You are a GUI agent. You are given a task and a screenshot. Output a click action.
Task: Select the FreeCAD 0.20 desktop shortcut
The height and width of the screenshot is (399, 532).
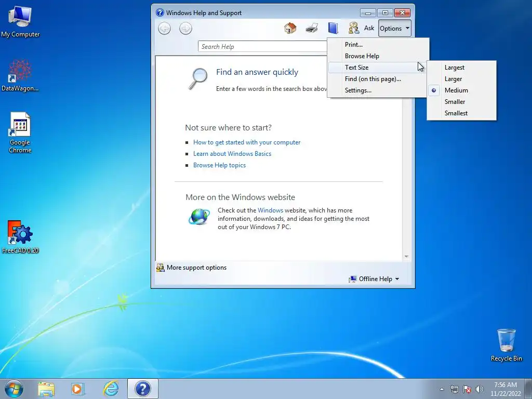[x=20, y=237]
